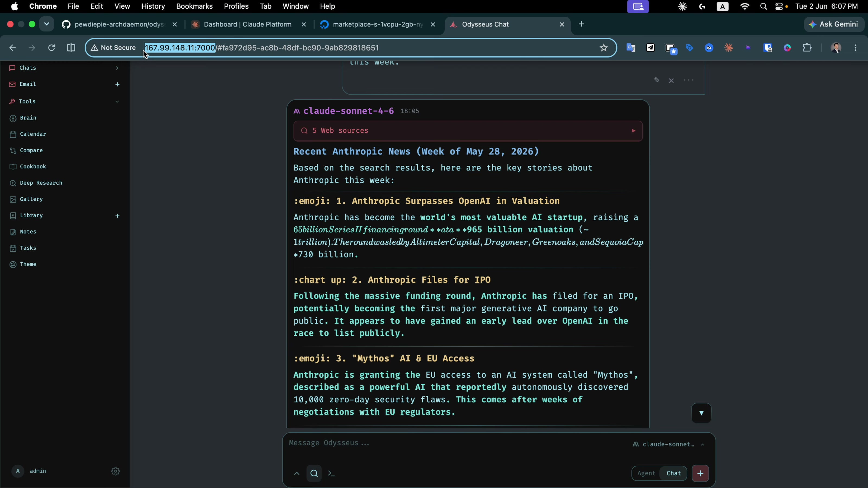868x488 pixels.
Task: Switch to the pewdiepie-archdaemon GitHub tab
Action: click(x=120, y=24)
